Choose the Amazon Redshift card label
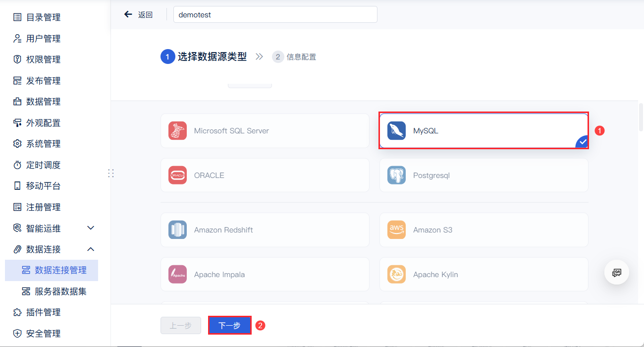The width and height of the screenshot is (644, 347). coord(223,230)
